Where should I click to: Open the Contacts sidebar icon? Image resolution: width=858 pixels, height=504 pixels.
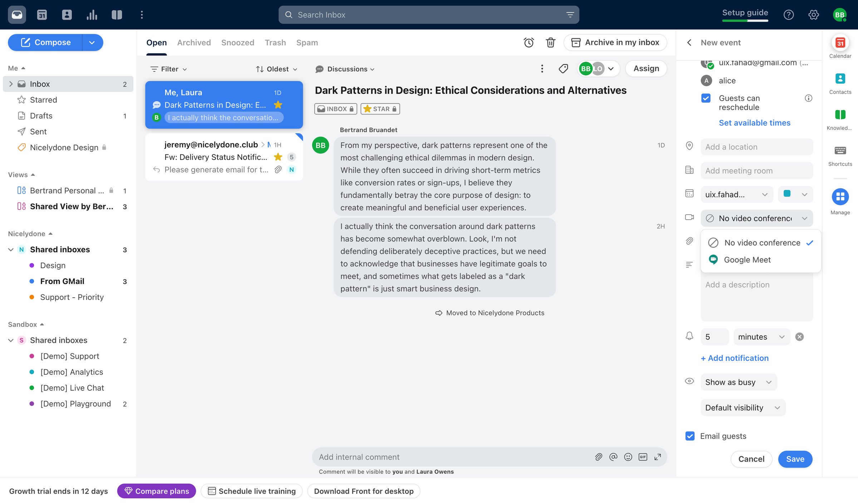[840, 83]
